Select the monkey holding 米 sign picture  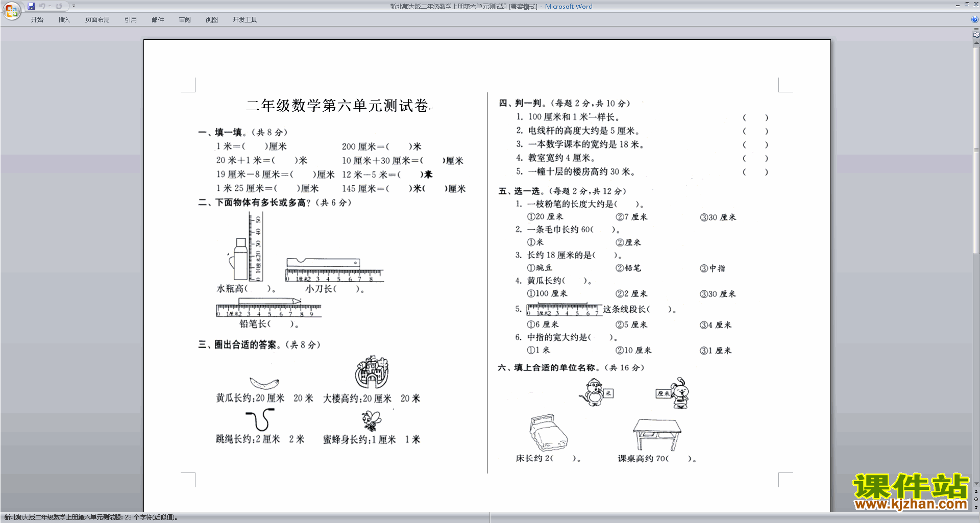(596, 392)
